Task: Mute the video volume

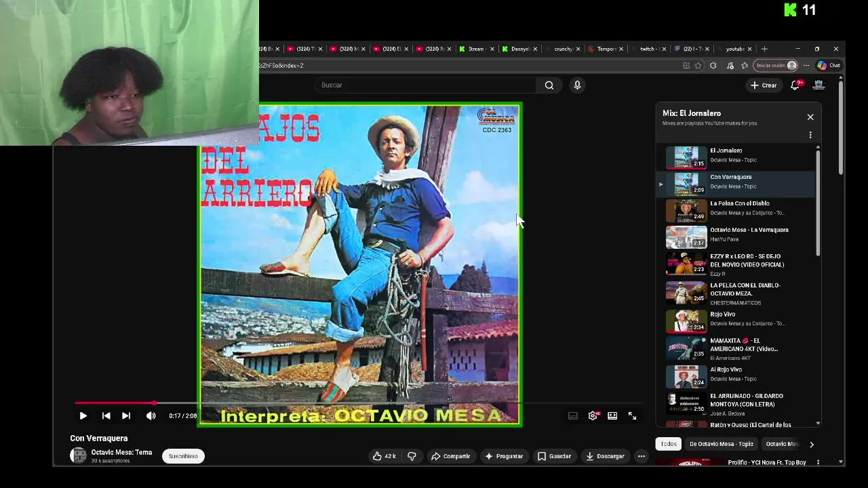Action: pyautogui.click(x=151, y=415)
